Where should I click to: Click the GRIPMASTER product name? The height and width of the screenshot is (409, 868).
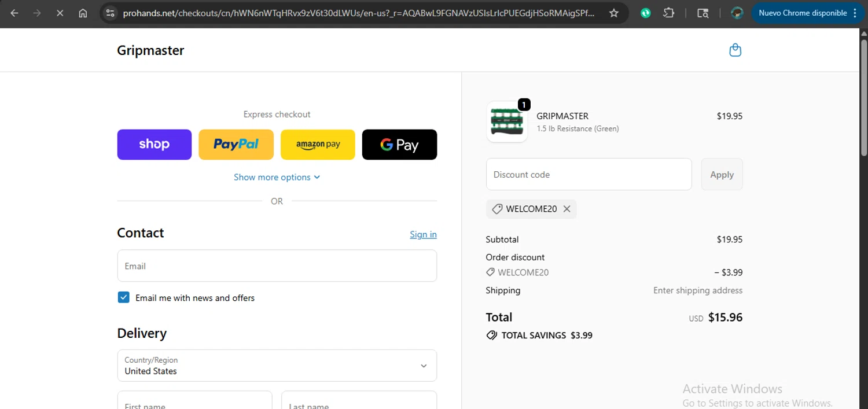(562, 116)
